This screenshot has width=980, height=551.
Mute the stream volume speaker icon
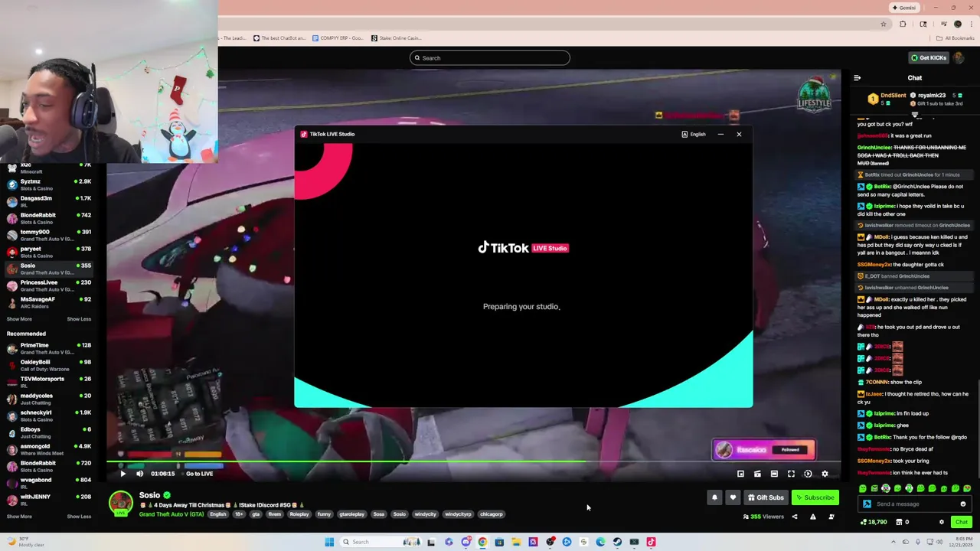click(x=139, y=474)
